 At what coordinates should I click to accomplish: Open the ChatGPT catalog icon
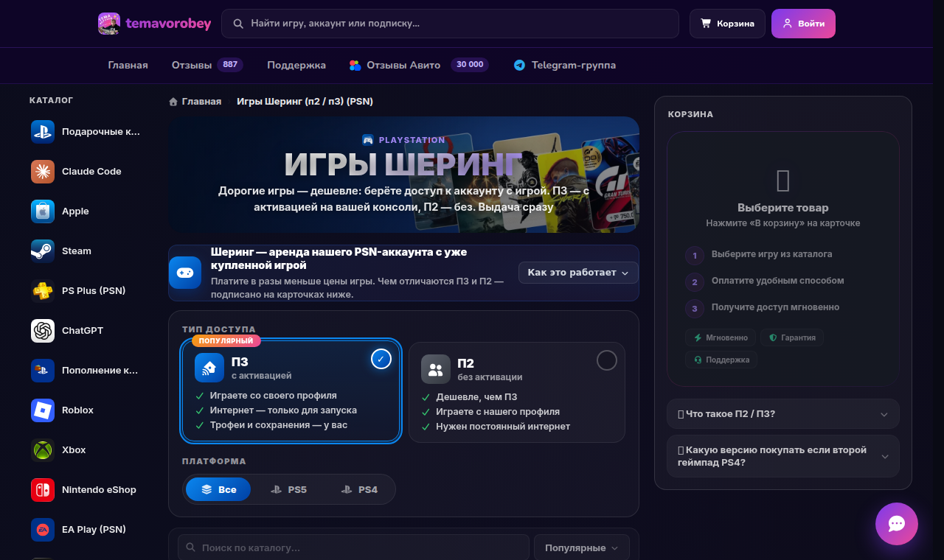[x=43, y=331]
